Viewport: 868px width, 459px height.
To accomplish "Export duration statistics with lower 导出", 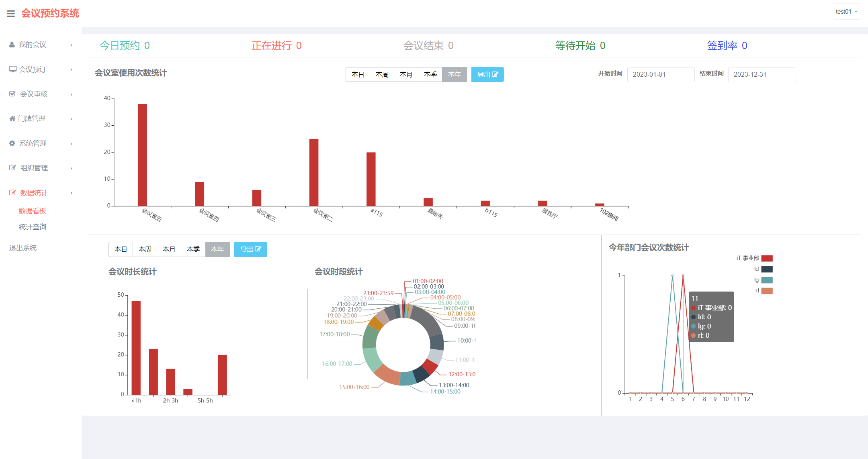I will tap(250, 249).
